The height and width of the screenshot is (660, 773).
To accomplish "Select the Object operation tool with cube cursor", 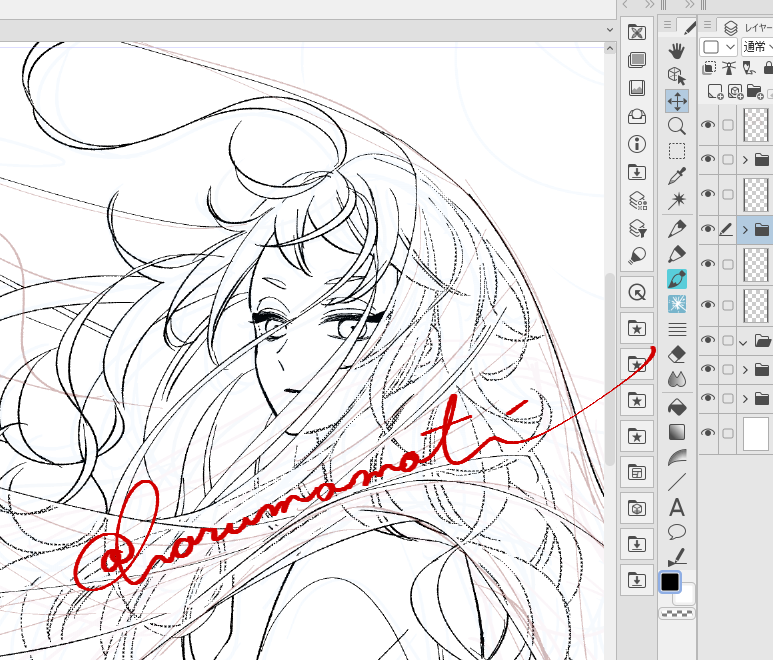I will pyautogui.click(x=677, y=76).
